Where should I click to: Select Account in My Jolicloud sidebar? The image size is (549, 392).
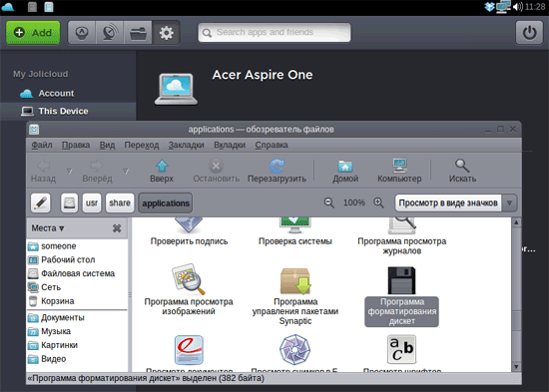tap(47, 93)
